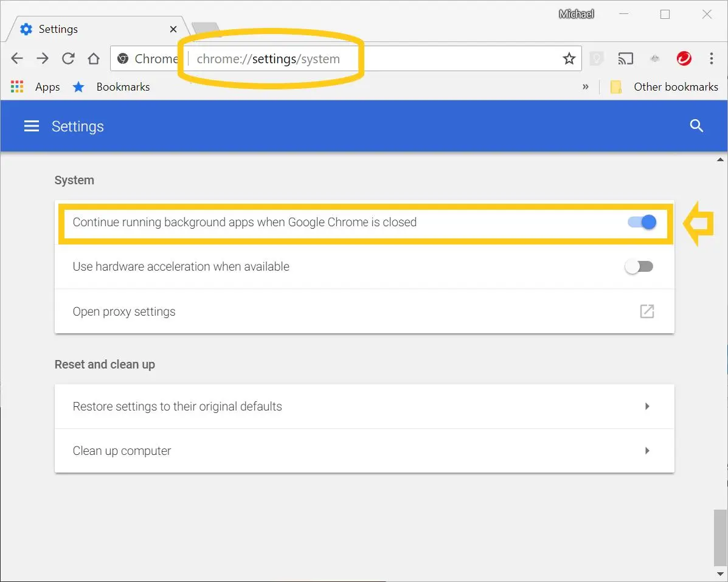This screenshot has height=582, width=728.
Task: Click the Use hardware acceleration label text
Action: click(181, 266)
